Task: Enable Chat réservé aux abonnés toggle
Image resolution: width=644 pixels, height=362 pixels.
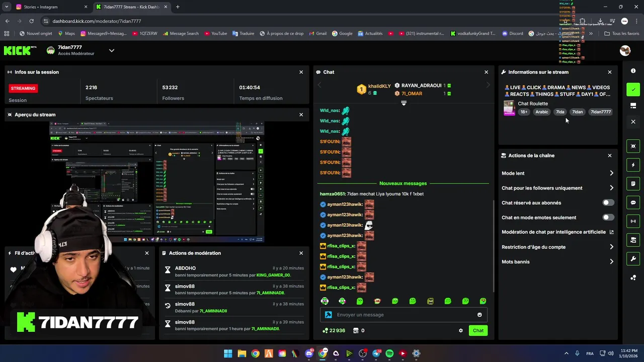Action: pyautogui.click(x=608, y=203)
